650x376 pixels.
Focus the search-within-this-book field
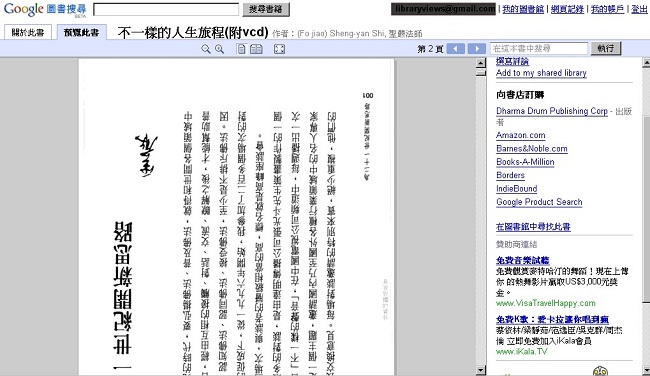point(539,48)
